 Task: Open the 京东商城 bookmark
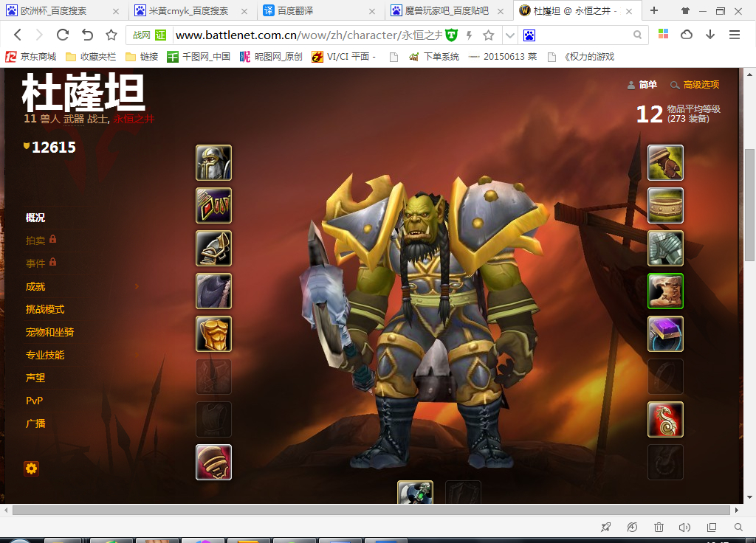31,57
